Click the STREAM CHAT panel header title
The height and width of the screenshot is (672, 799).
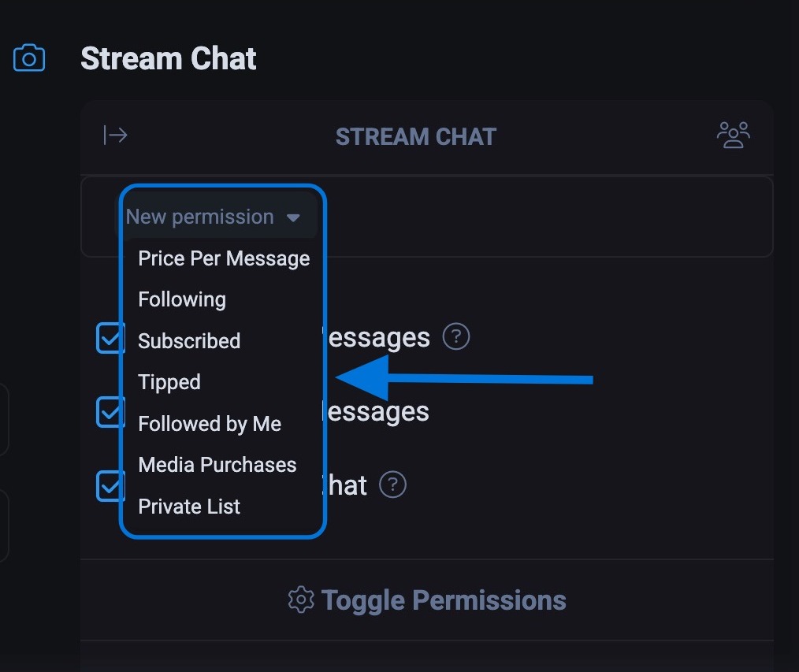(x=415, y=136)
